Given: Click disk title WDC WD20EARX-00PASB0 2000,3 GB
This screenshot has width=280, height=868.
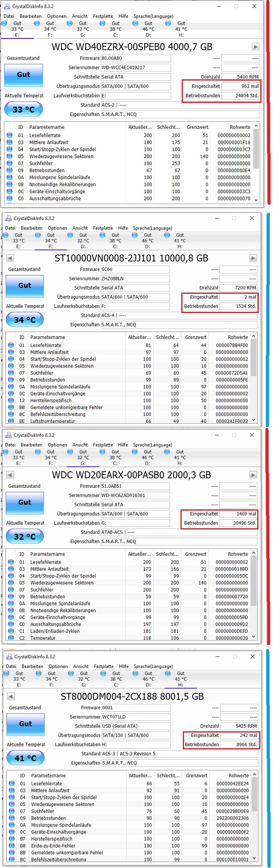Looking at the screenshot, I should (131, 475).
